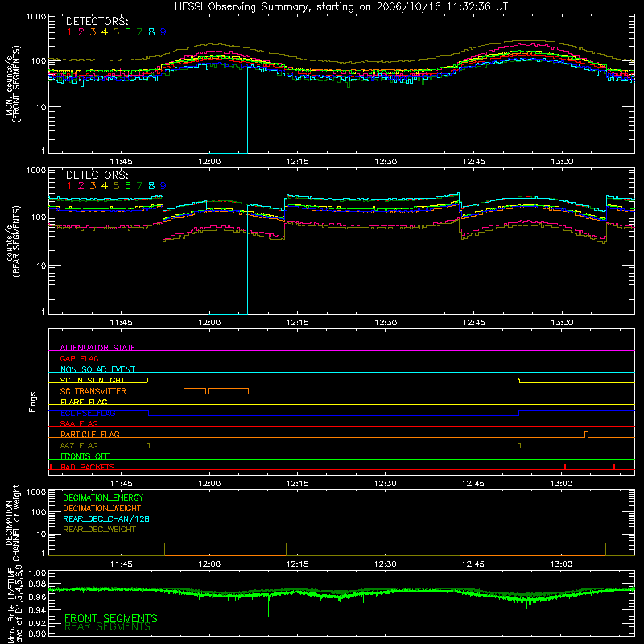644x644 pixels.
Task: Click the ECLIPSE_FLAG label
Action: [x=88, y=413]
